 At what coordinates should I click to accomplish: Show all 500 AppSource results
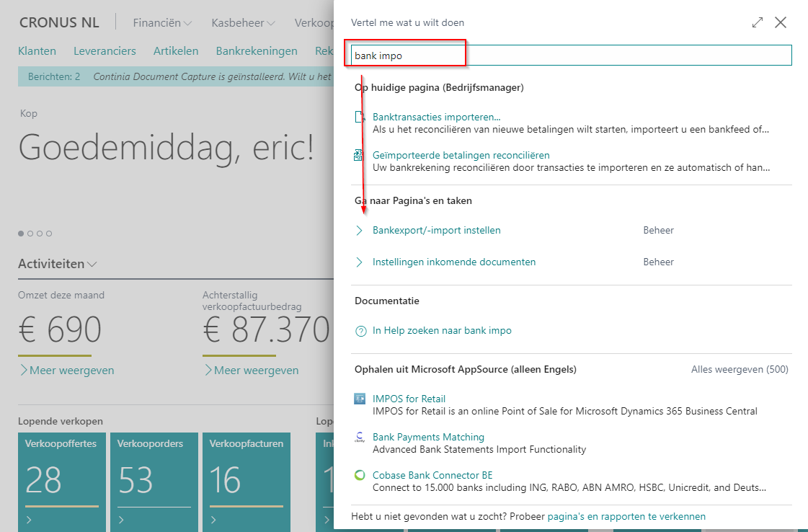739,369
